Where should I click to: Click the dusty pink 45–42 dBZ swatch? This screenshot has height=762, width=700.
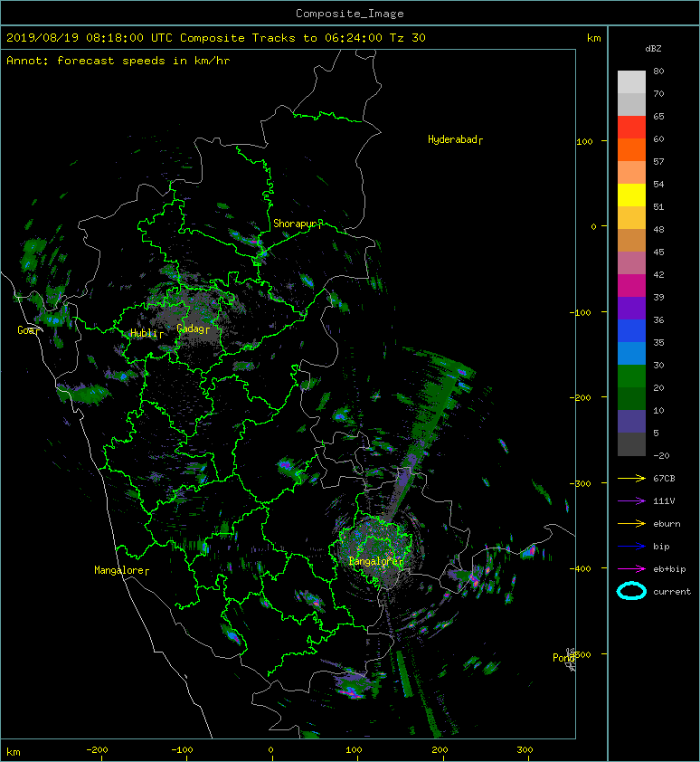point(631,262)
